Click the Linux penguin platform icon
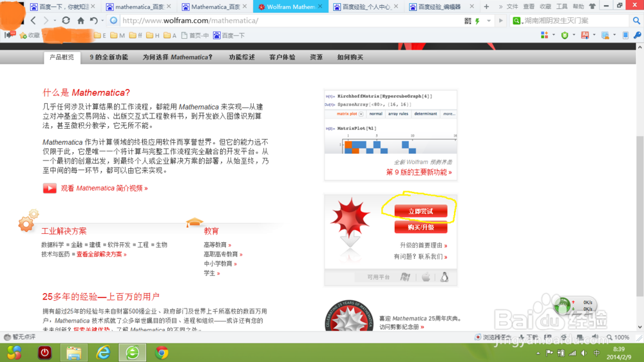 point(444,277)
